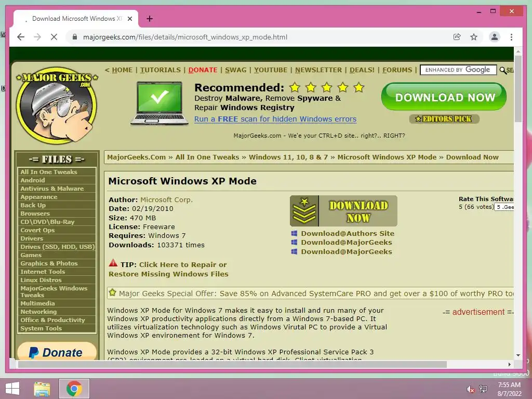532x399 pixels.
Task: Open Chrome three-dot menu
Action: (x=511, y=37)
